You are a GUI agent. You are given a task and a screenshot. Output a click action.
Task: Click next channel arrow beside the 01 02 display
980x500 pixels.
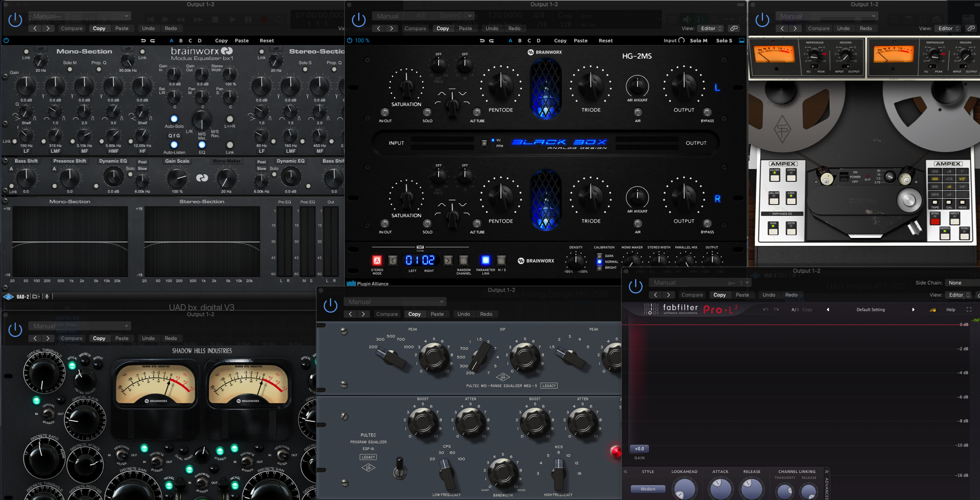(448, 260)
